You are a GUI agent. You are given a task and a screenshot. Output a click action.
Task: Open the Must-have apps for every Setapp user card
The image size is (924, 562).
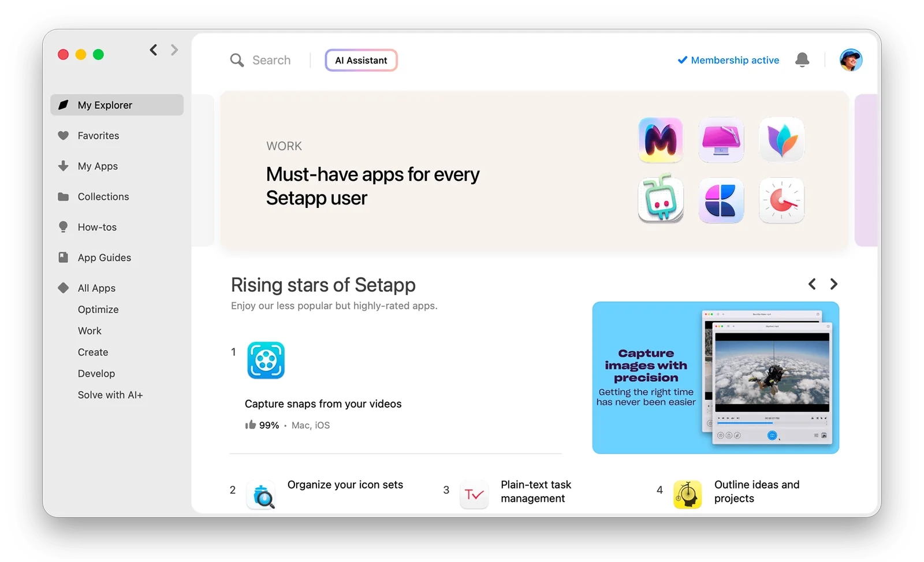(x=535, y=171)
